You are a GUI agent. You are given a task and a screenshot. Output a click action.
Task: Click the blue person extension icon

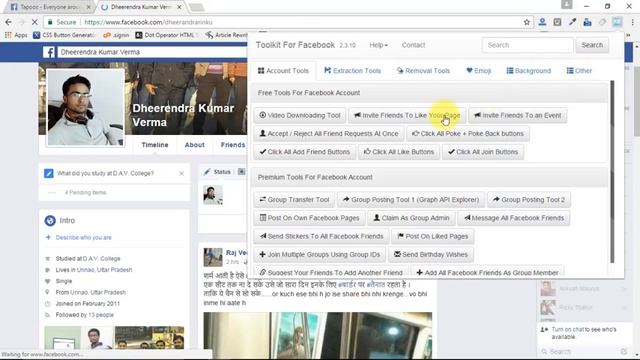pos(542,22)
